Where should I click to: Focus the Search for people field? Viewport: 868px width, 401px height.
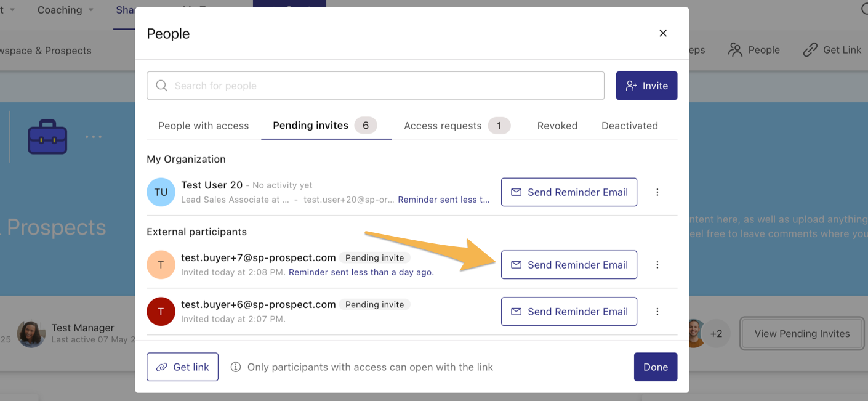[x=382, y=86]
